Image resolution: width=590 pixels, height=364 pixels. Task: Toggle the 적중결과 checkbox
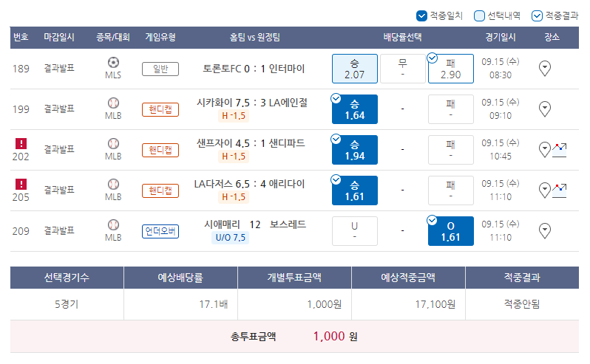coord(537,16)
